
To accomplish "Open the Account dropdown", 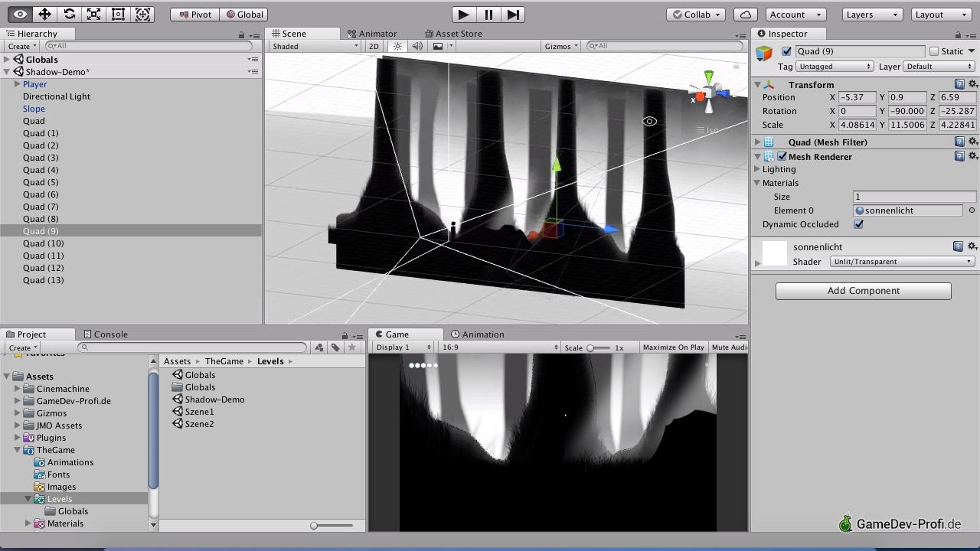I will click(794, 14).
